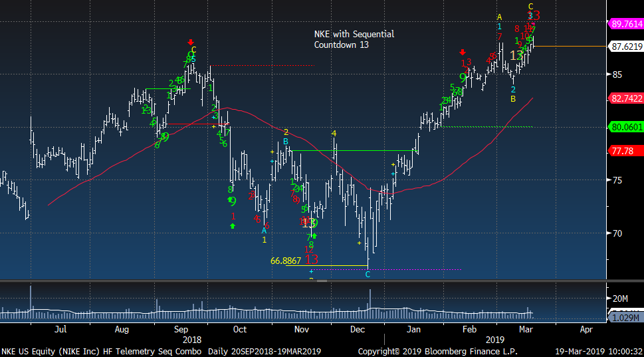Select the yellow 4 above early December spike
This screenshot has width=644, height=357.
(334, 133)
